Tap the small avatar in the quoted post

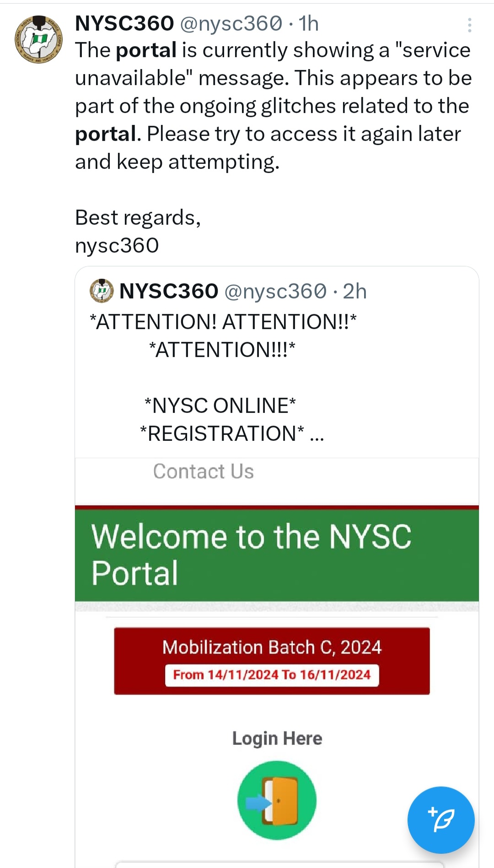(x=102, y=291)
